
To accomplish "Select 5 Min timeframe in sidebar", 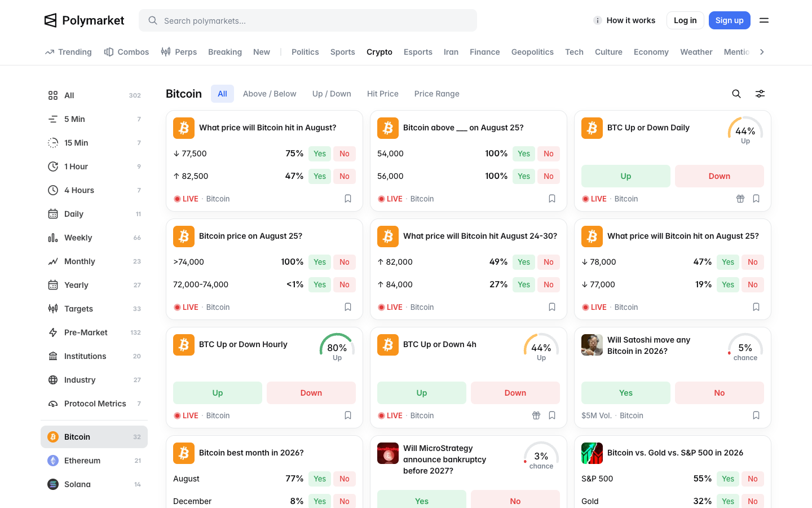I will (94, 119).
